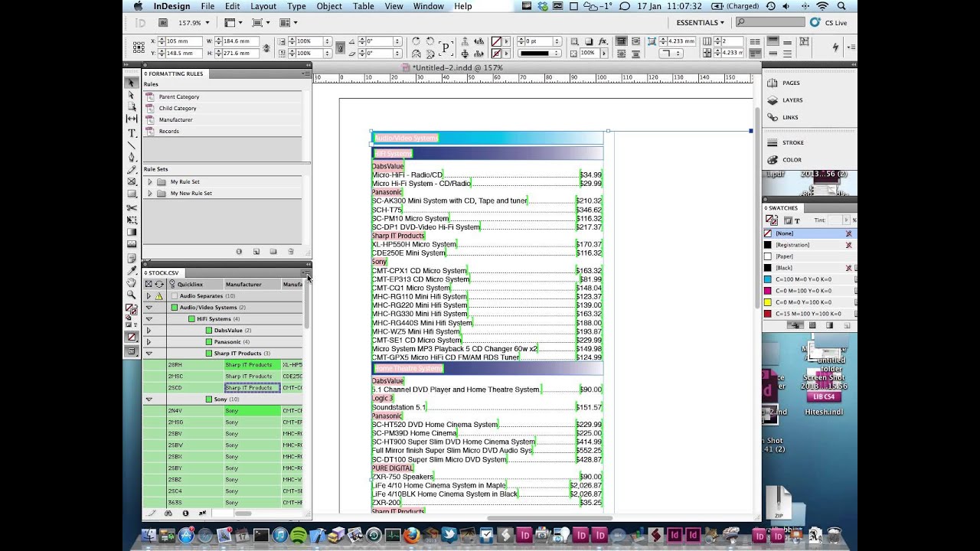
Task: Select the Type tool
Action: [131, 132]
